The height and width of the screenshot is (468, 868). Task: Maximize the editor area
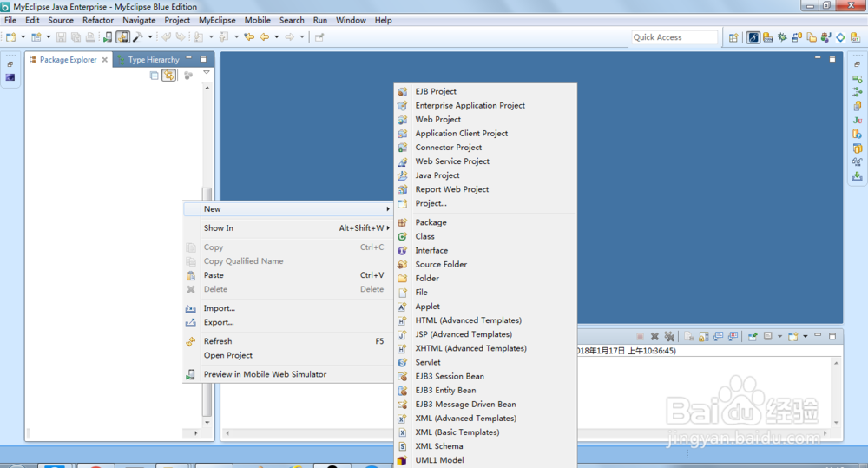point(832,59)
